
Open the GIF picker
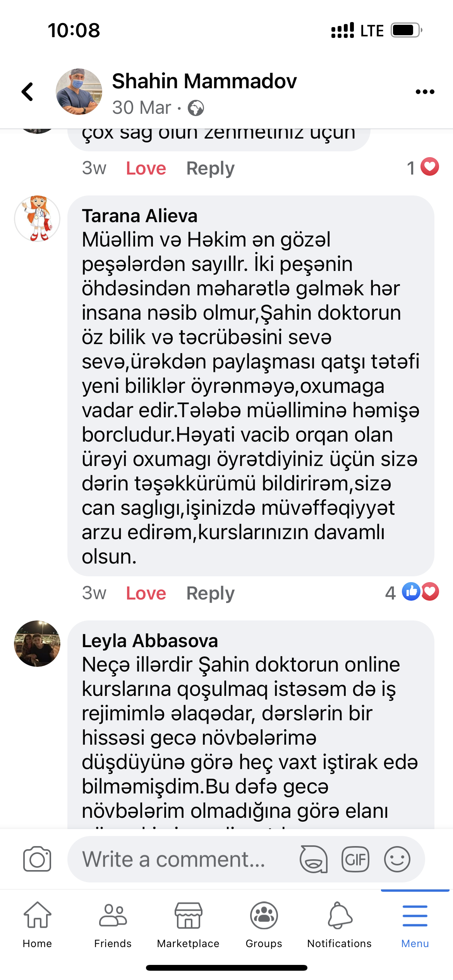[x=355, y=859]
